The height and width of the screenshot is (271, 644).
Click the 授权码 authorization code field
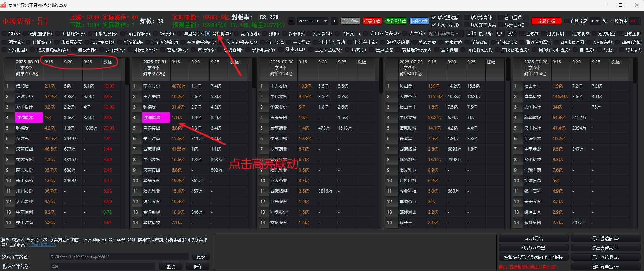[500, 34]
